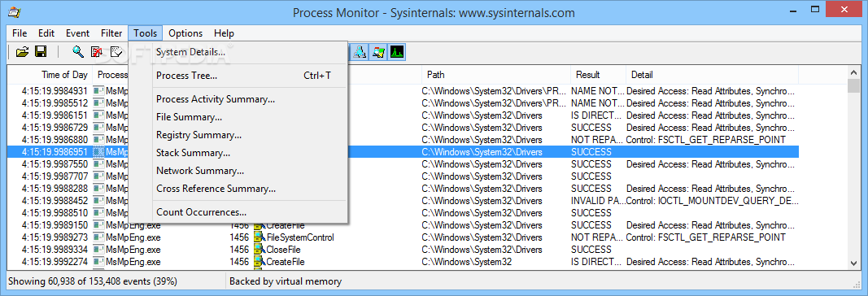Image resolution: width=868 pixels, height=296 pixels.
Task: Select the highlighted 4:15:19.9986951 event row
Action: click(x=403, y=151)
